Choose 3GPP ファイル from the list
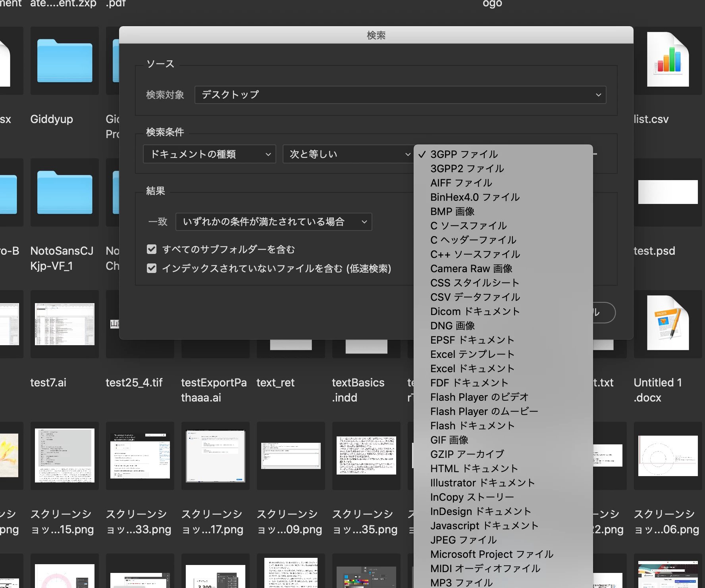The width and height of the screenshot is (705, 588). point(503,154)
